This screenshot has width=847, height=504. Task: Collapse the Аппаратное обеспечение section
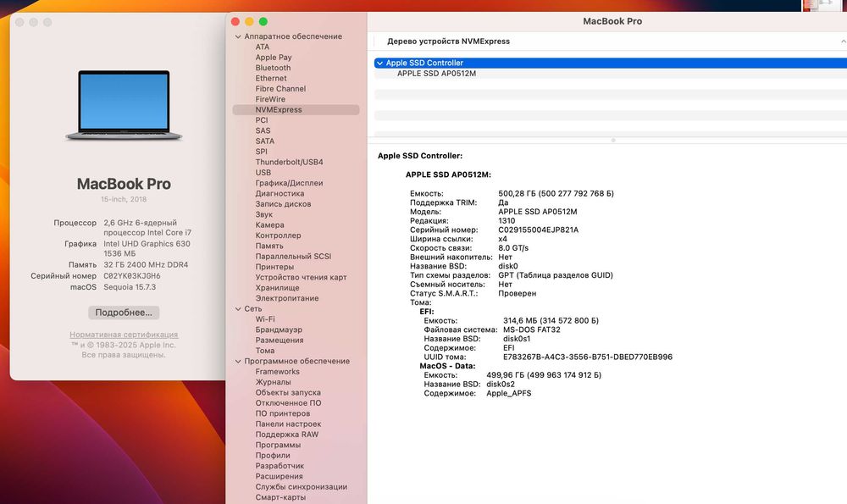(x=238, y=36)
